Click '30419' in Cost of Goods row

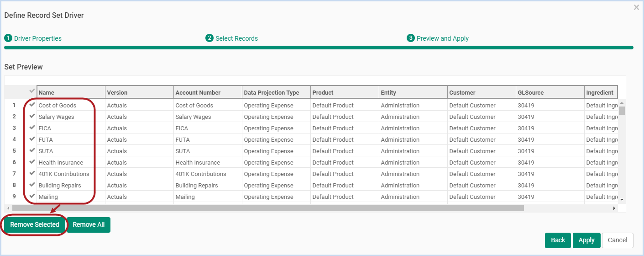[x=526, y=105]
